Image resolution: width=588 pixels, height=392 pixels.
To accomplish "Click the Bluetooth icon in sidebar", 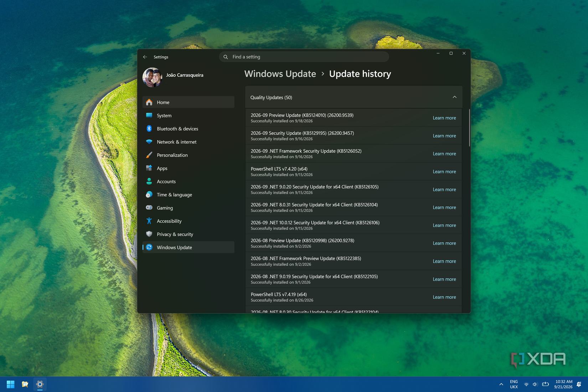I will coord(149,129).
